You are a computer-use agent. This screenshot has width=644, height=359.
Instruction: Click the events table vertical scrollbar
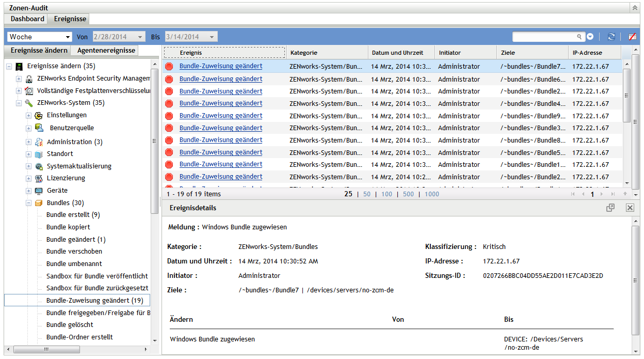click(x=627, y=97)
